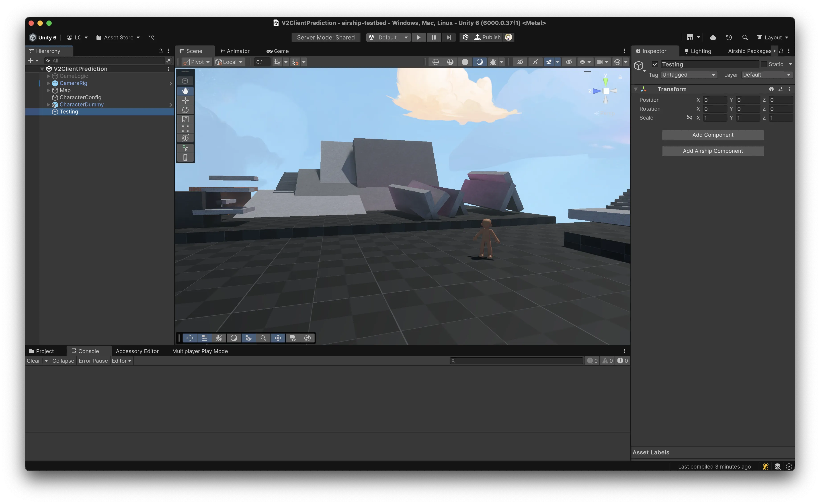
Task: Open the Airship settings gear
Action: pyautogui.click(x=466, y=37)
